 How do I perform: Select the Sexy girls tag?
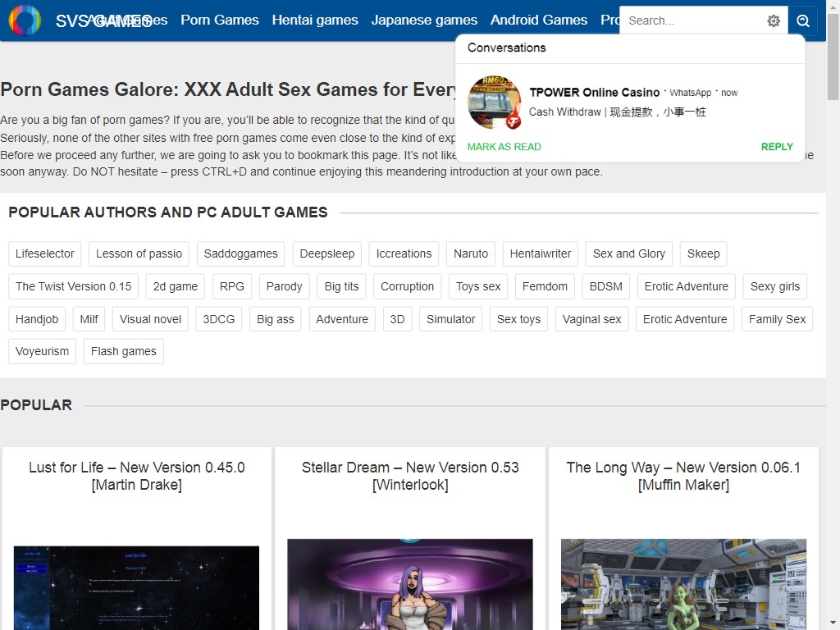[775, 286]
